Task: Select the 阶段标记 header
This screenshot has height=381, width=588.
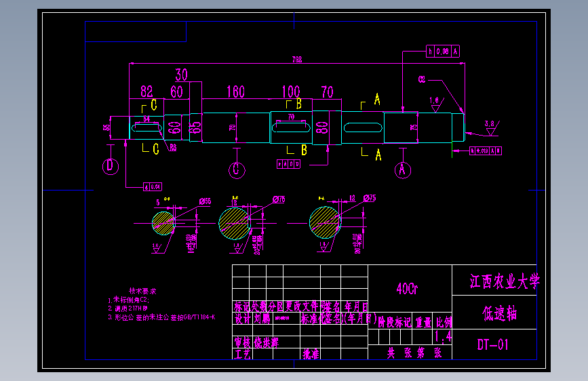Action: point(395,322)
